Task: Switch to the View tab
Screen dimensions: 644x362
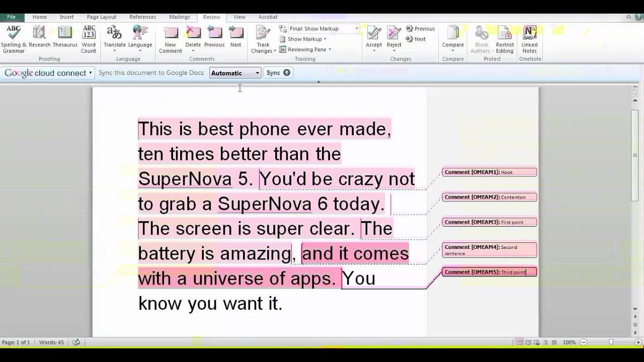Action: click(x=239, y=17)
